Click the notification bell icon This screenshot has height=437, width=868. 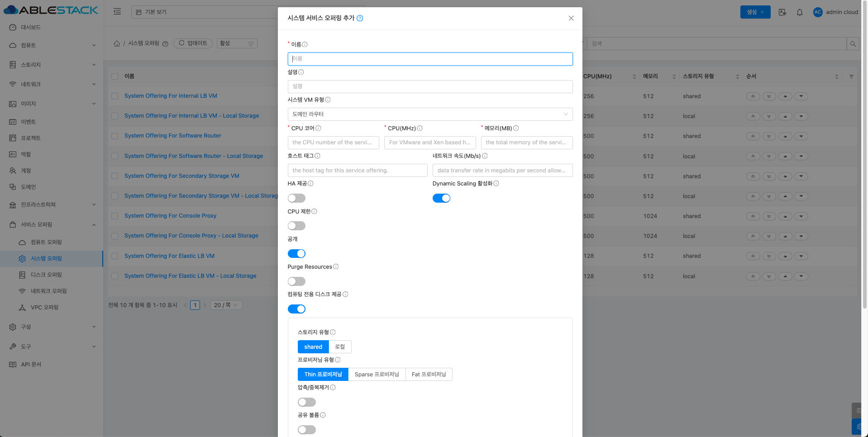click(800, 12)
